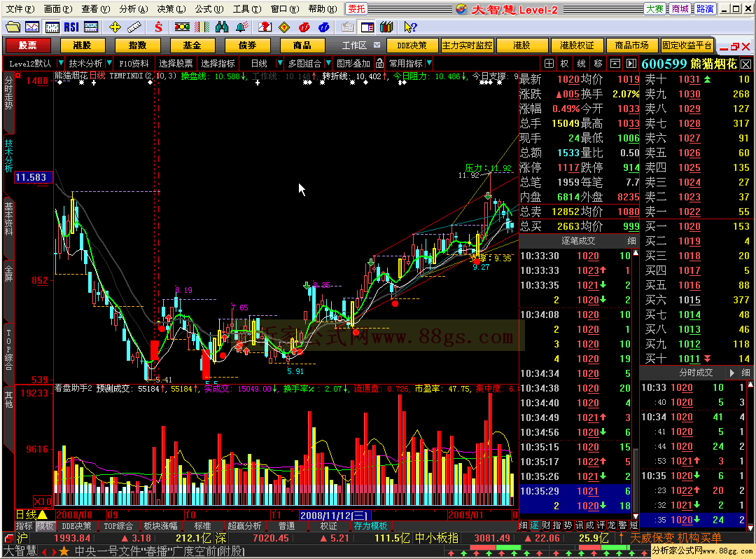
Task: Click the chart with red question mark icon
Action: click(265, 27)
